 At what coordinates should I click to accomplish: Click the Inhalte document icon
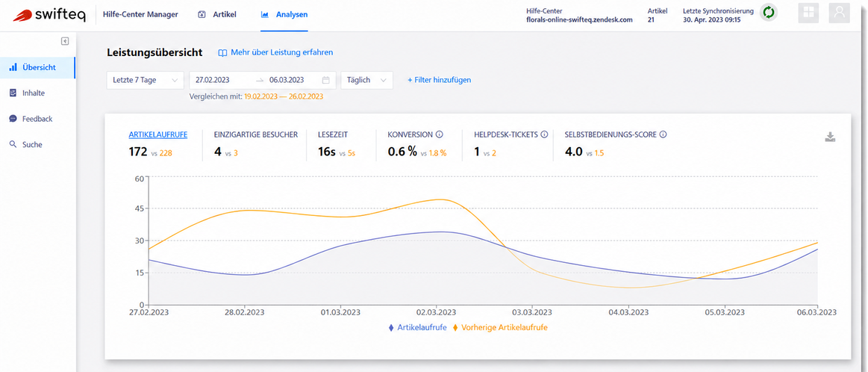[x=13, y=93]
